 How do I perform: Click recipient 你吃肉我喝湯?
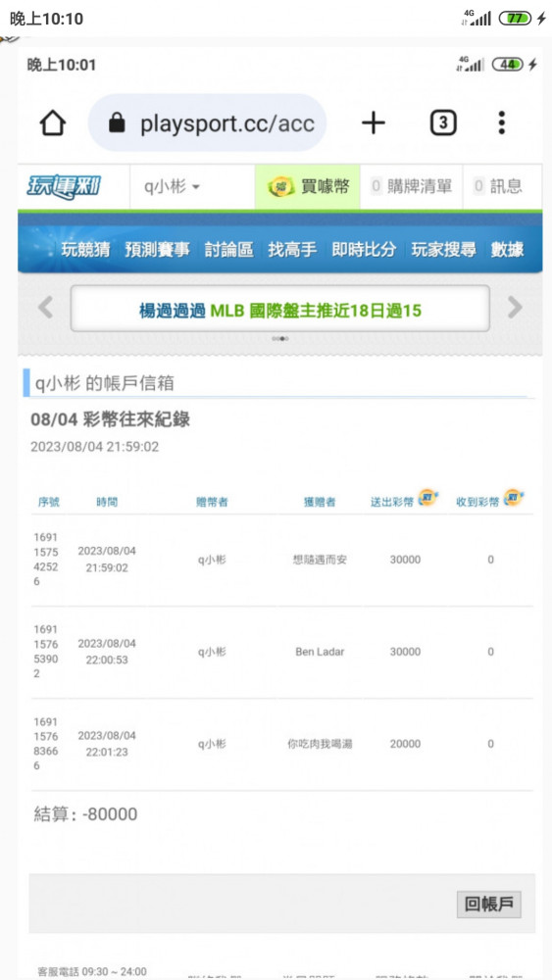coord(320,744)
